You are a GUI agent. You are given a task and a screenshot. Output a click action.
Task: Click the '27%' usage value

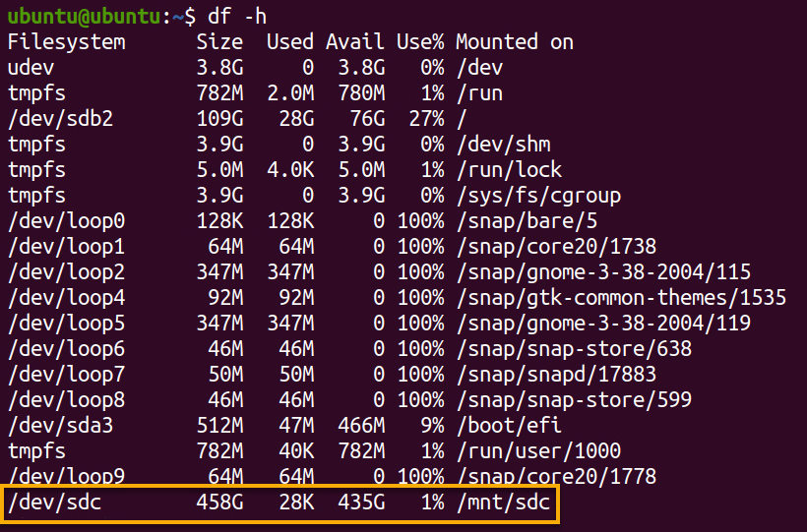(x=426, y=119)
